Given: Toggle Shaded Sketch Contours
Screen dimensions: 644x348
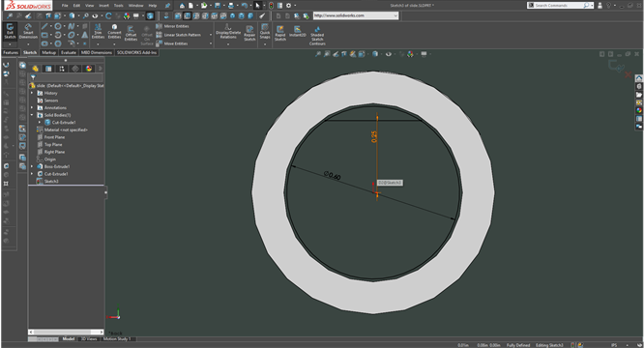Looking at the screenshot, I should [x=317, y=36].
